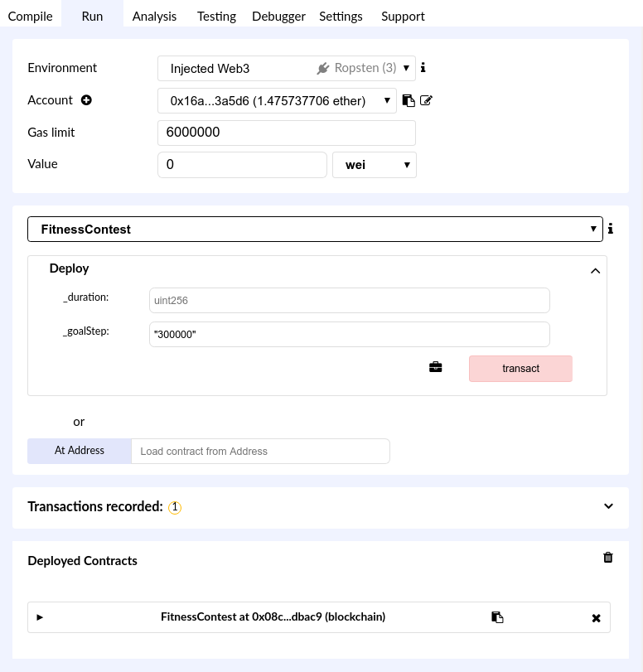Click the FitnessContest at 0x08c...dbac9 label
643x672 pixels.
click(x=273, y=616)
